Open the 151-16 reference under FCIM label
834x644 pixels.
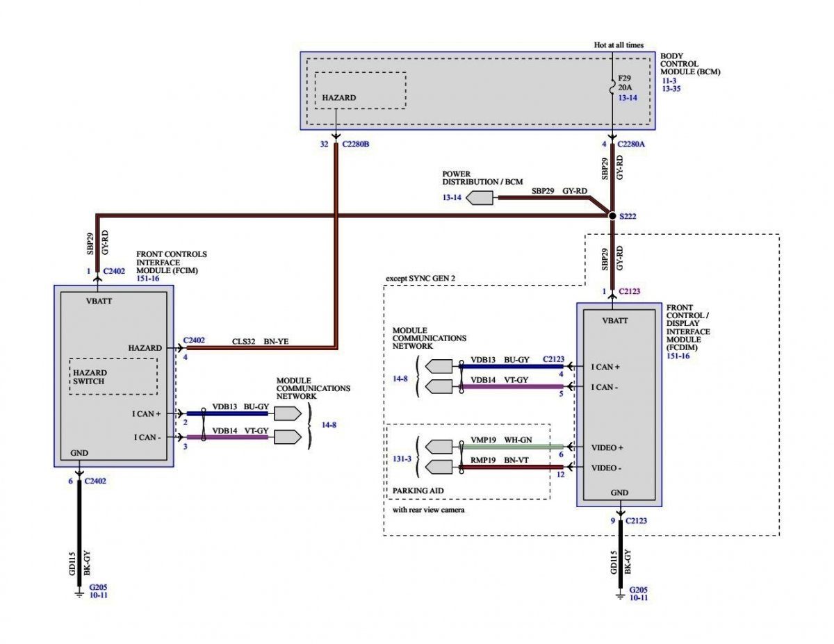tap(147, 277)
